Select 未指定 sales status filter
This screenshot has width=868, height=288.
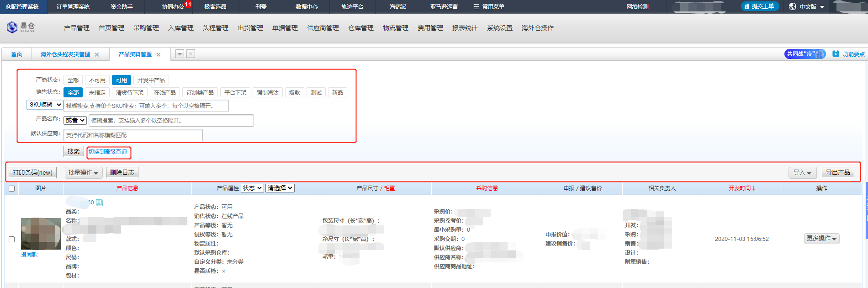(x=97, y=92)
